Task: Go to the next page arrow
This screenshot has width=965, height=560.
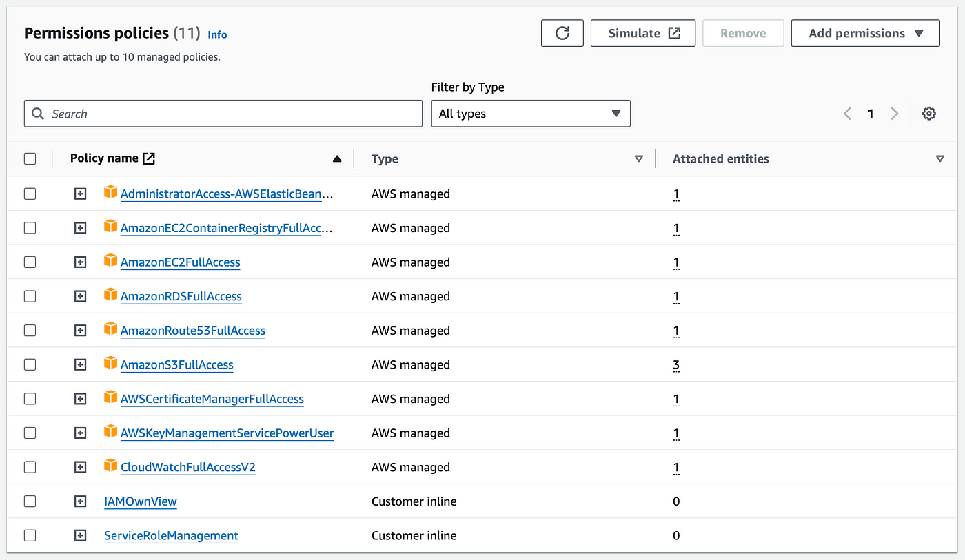Action: [895, 114]
